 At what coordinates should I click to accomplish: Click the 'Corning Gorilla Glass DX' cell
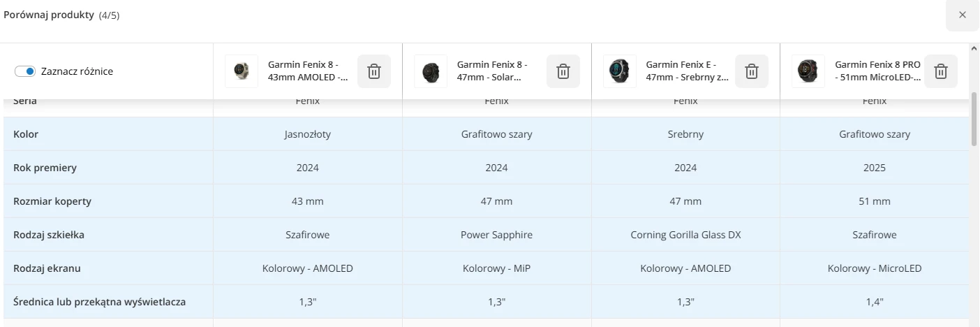point(685,235)
